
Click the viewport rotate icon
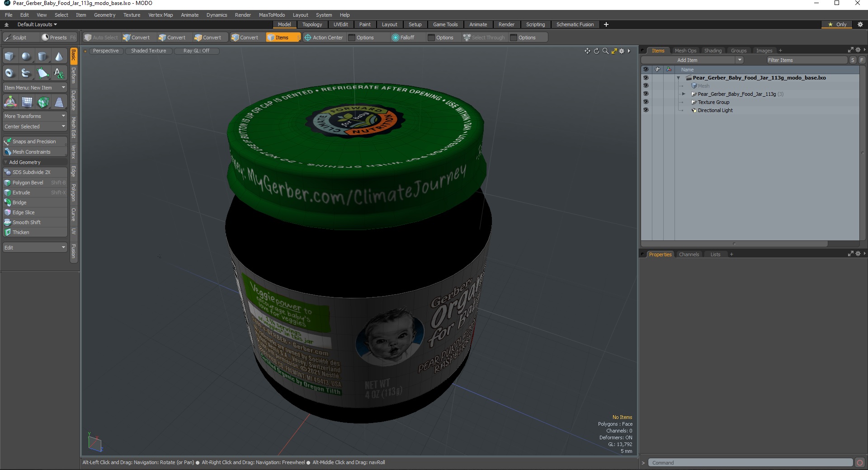tap(596, 51)
